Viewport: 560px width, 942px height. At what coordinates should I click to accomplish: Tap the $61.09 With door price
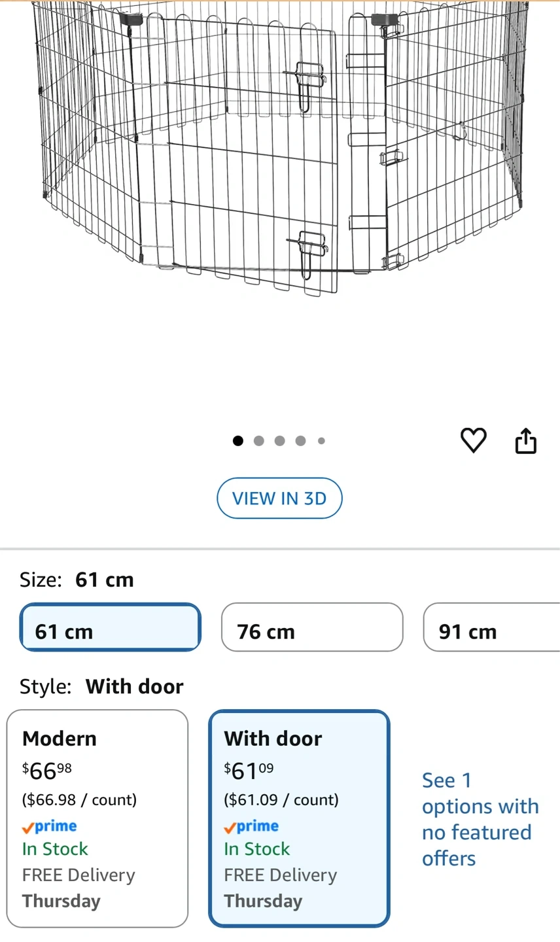point(249,771)
